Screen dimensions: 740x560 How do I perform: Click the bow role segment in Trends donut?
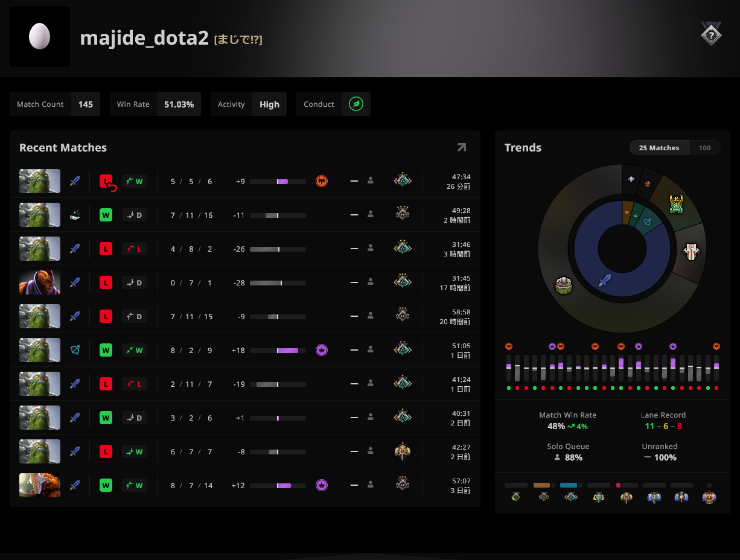pos(647,222)
